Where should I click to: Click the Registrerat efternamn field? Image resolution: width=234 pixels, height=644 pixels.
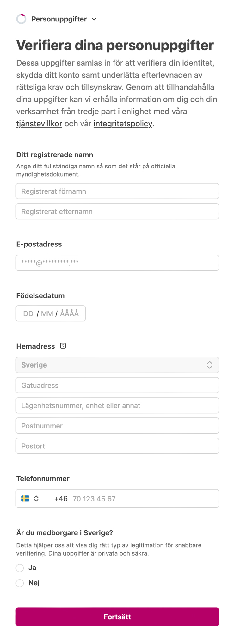(117, 211)
